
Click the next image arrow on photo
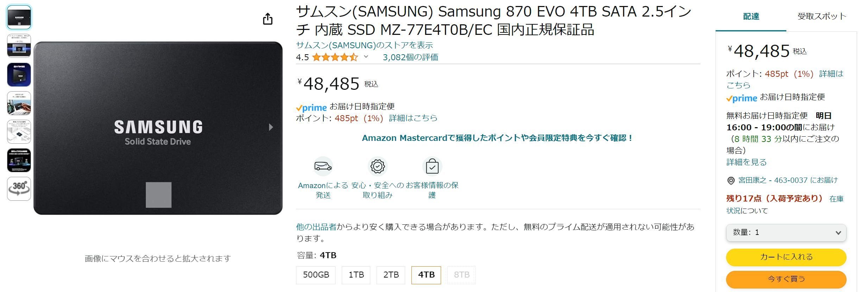pyautogui.click(x=271, y=127)
